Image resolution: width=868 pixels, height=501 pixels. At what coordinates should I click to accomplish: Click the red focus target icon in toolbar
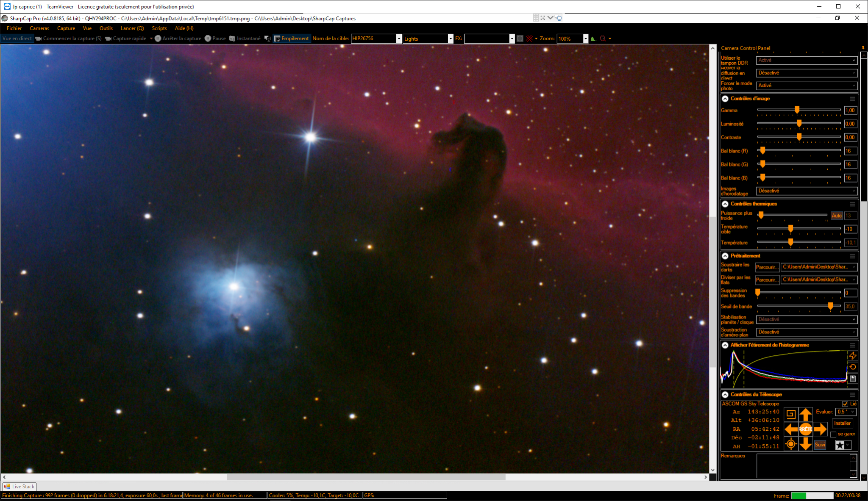pos(603,39)
